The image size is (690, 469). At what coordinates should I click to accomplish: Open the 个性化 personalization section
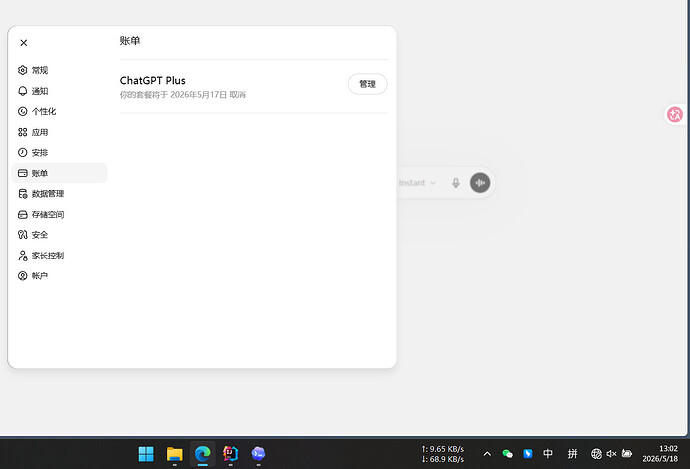click(59, 111)
